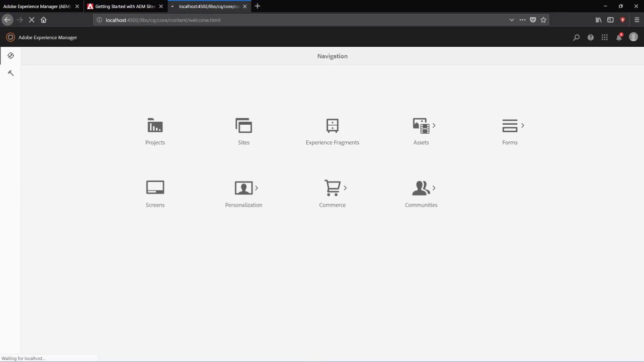644x362 pixels.
Task: Open the Commerce shopping cart icon
Action: click(x=332, y=188)
